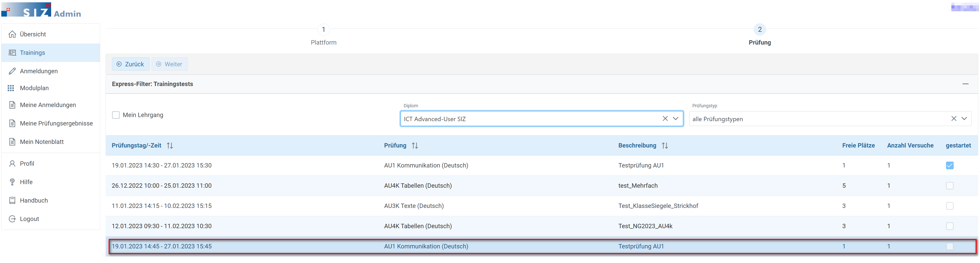Click the grid icon beside Modulplan

pos(11,88)
